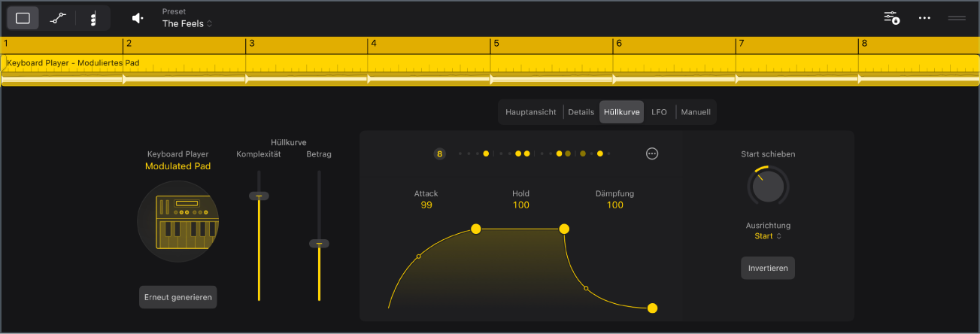Viewport: 980px width, 334px height.
Task: Click bar 8 on the ruler
Action: click(x=864, y=44)
